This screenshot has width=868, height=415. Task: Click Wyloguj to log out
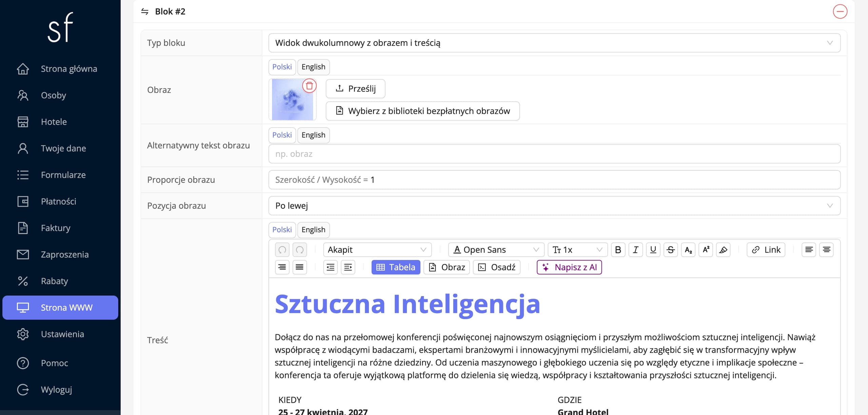pyautogui.click(x=60, y=390)
